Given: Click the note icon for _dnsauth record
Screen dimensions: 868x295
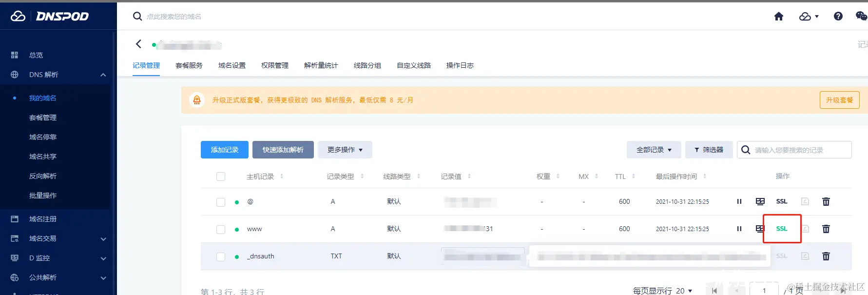Looking at the screenshot, I should [x=805, y=256].
